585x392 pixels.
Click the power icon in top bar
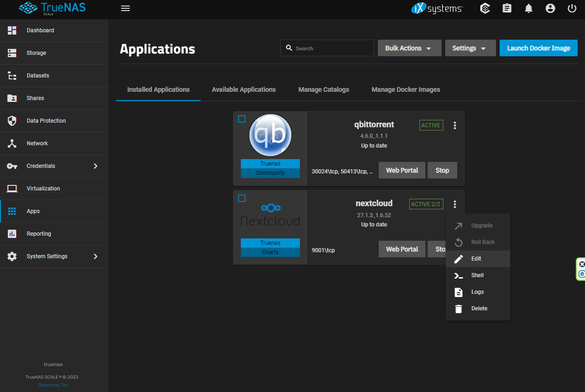click(x=572, y=8)
